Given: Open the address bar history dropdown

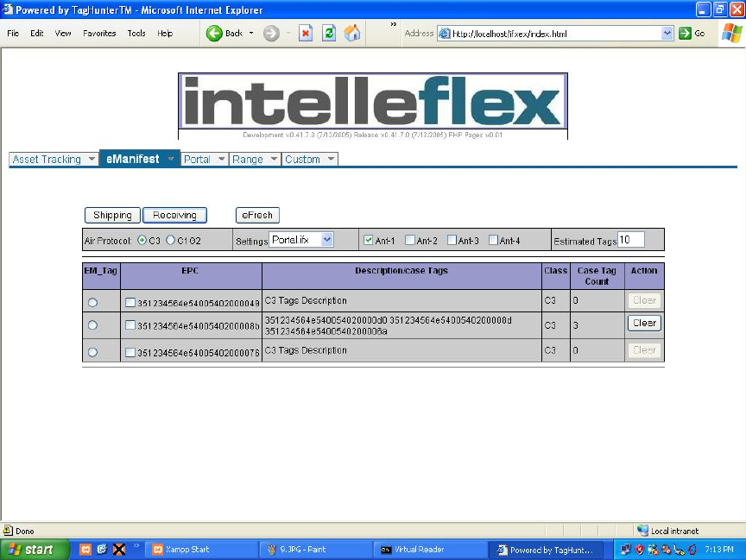Looking at the screenshot, I should 667,34.
